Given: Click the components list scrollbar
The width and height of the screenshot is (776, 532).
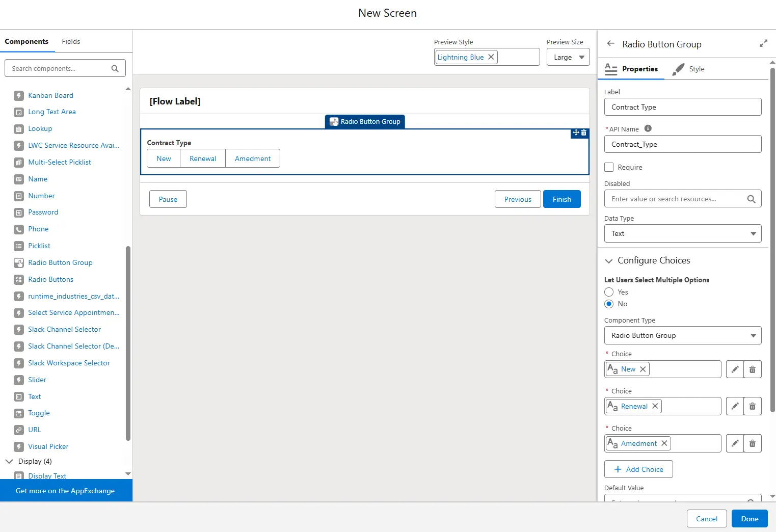Looking at the screenshot, I should pos(128,343).
